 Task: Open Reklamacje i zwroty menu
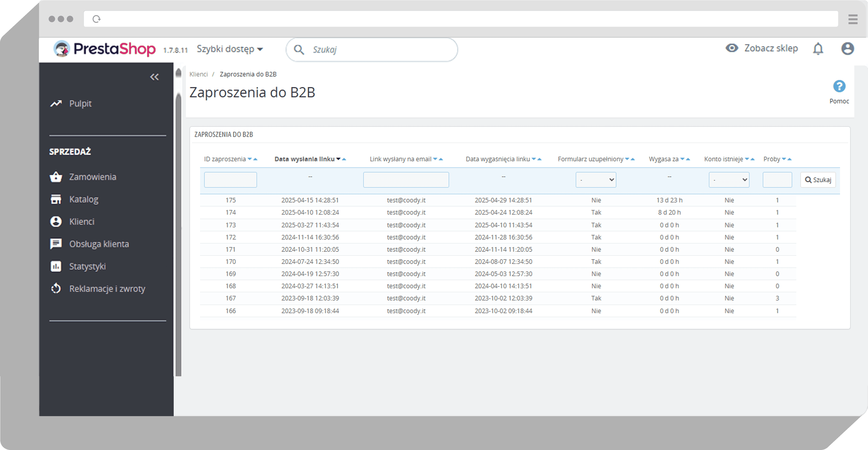pos(107,289)
